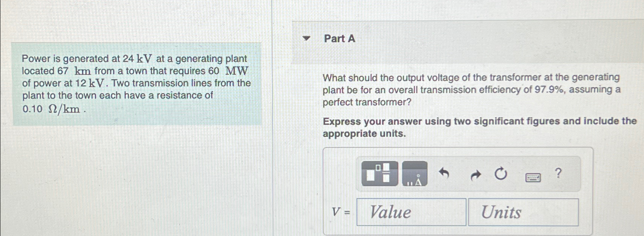Click inside the Value entry box
644x236 pixels.
pos(411,213)
